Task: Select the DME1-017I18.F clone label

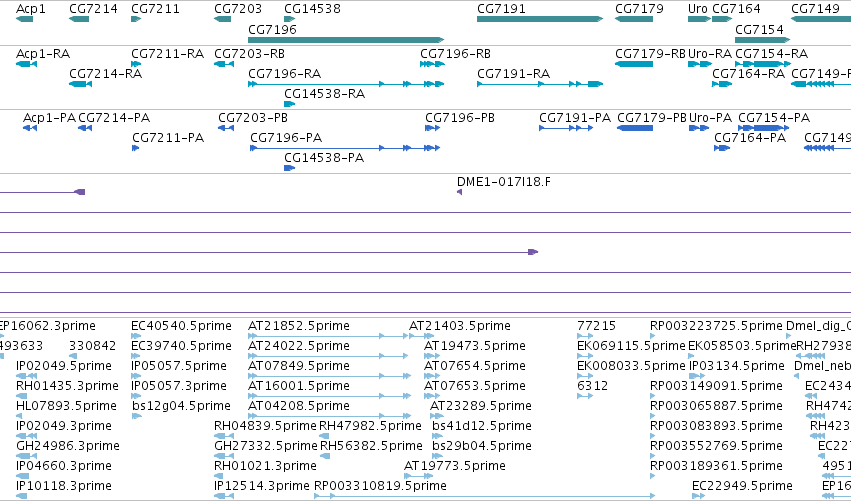Action: coord(504,182)
